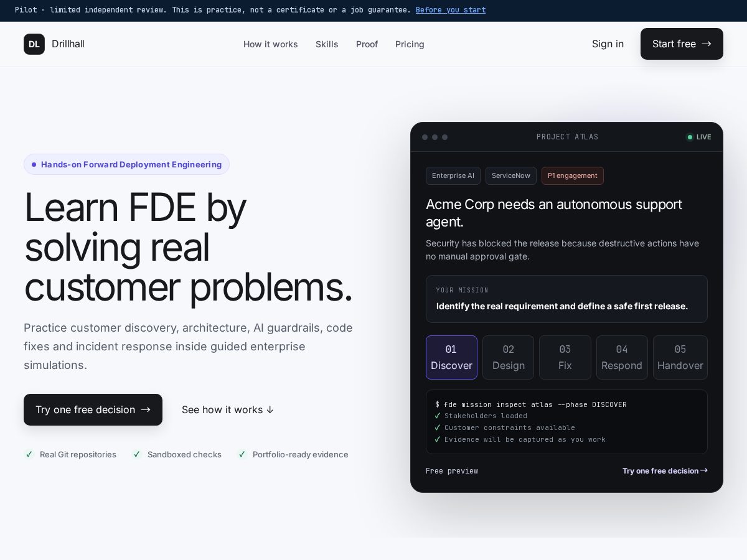Screen dimensions: 747x560
Task: Click the Learn FDE main headline
Action: 189,247
